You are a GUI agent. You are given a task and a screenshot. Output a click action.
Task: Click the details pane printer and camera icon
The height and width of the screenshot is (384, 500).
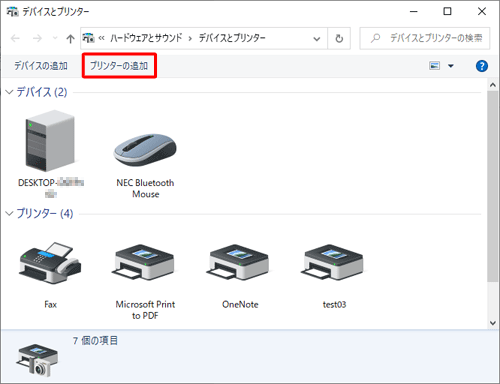(37, 360)
